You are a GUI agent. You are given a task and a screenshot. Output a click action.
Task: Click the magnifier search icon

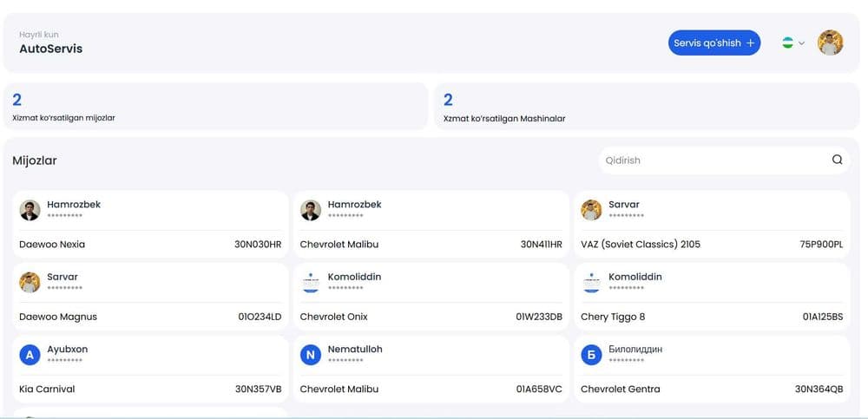(x=837, y=160)
